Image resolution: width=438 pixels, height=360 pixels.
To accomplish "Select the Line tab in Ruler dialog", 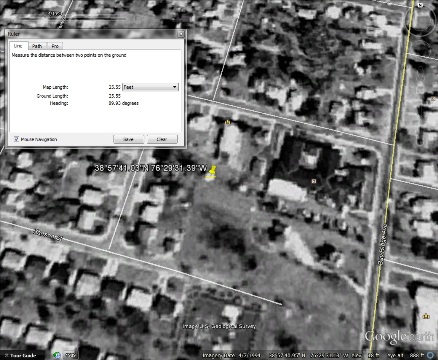I will (18, 46).
